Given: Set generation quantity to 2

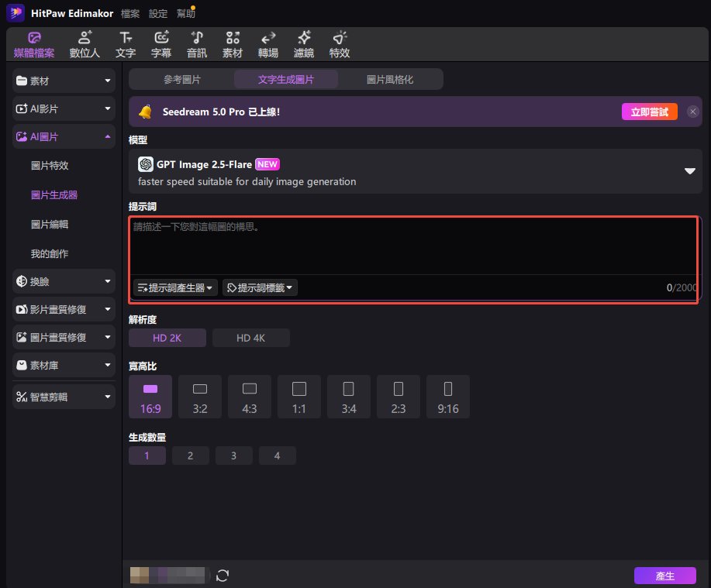Looking at the screenshot, I should click(x=191, y=456).
